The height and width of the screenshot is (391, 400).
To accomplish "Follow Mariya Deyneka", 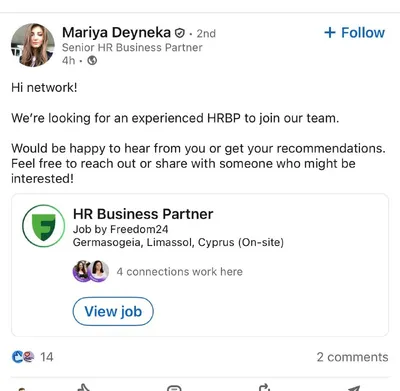I will [x=354, y=33].
